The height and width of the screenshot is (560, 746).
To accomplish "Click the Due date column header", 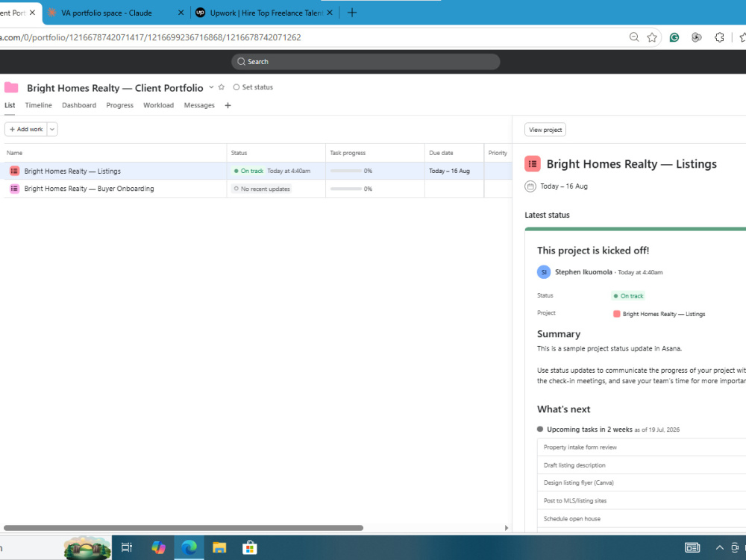I will [441, 153].
